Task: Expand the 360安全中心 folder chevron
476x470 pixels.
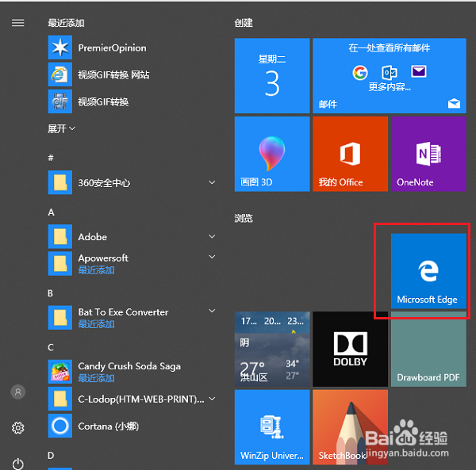Action: pyautogui.click(x=212, y=182)
